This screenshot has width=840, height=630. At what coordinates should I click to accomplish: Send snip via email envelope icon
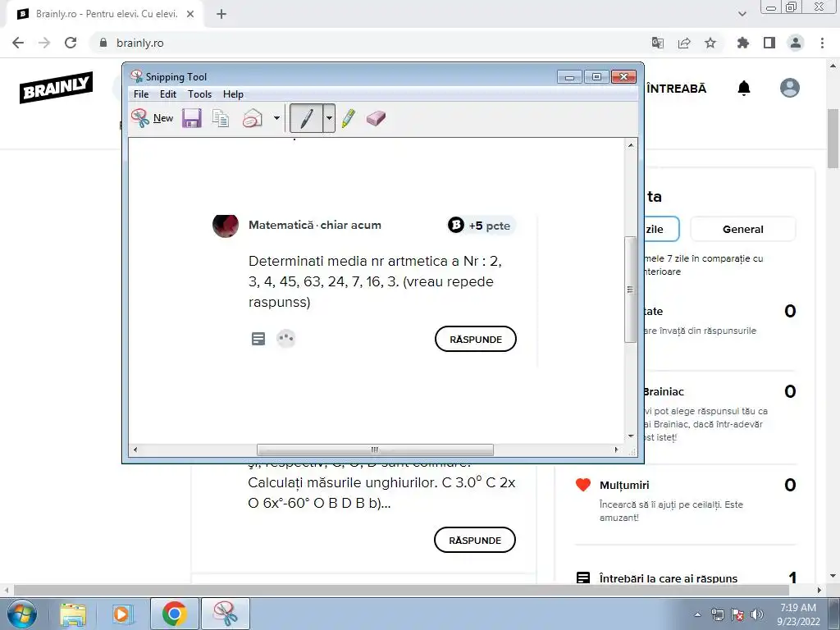click(x=253, y=118)
